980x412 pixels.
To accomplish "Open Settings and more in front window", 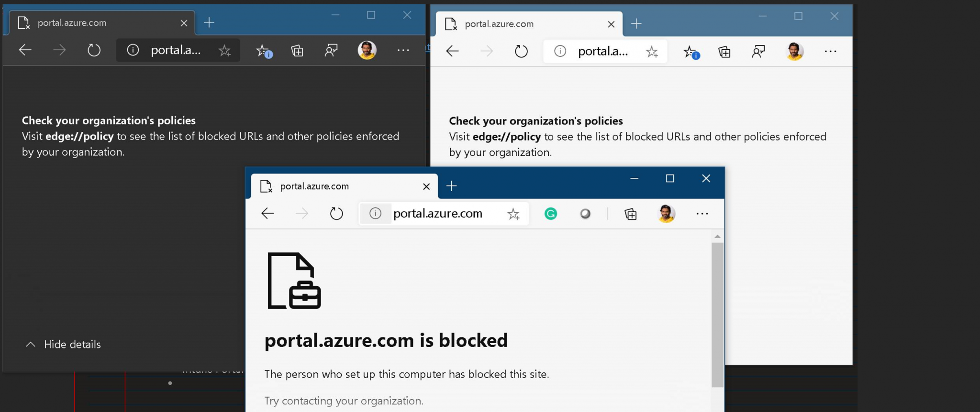I will point(702,213).
